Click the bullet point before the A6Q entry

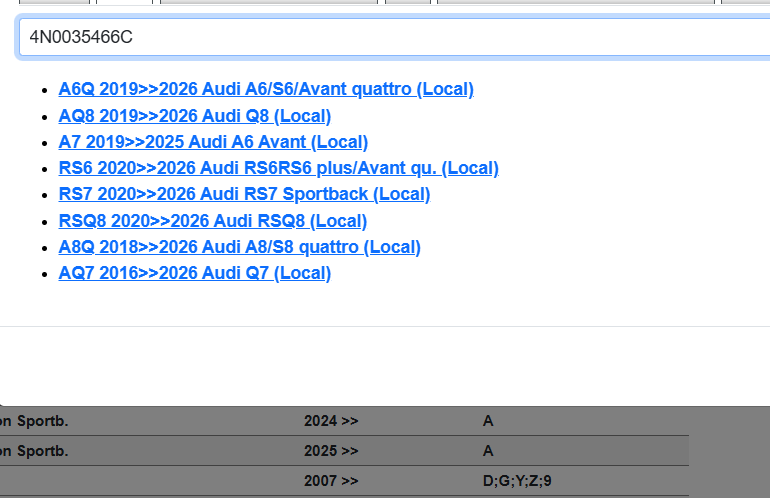(x=46, y=90)
